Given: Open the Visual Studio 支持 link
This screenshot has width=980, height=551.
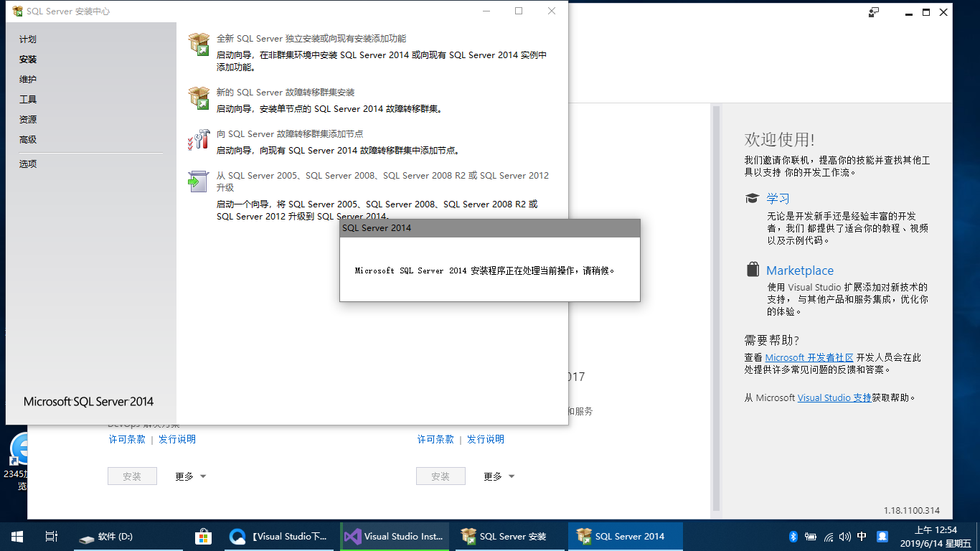Looking at the screenshot, I should tap(834, 397).
